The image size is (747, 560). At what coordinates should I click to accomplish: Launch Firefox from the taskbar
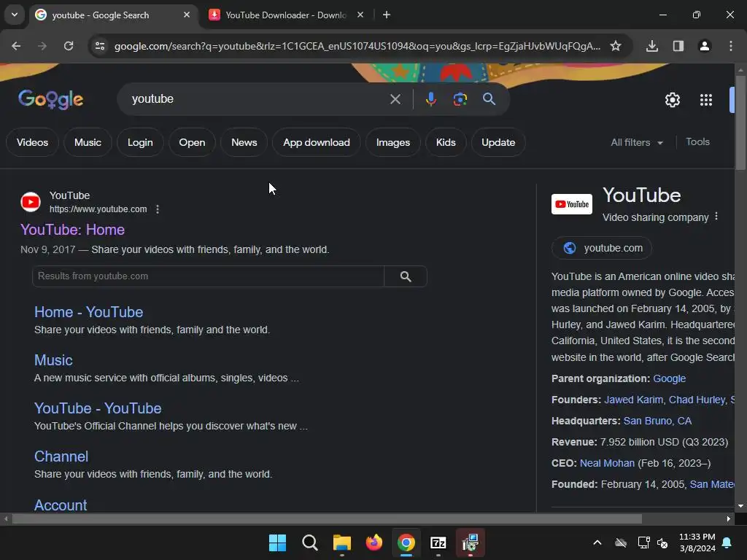click(x=374, y=542)
